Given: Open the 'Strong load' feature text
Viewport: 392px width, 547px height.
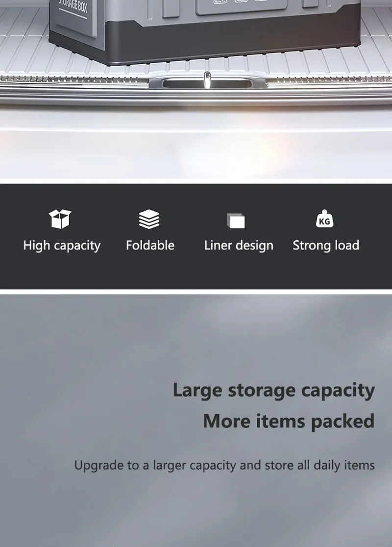Looking at the screenshot, I should pyautogui.click(x=326, y=246).
